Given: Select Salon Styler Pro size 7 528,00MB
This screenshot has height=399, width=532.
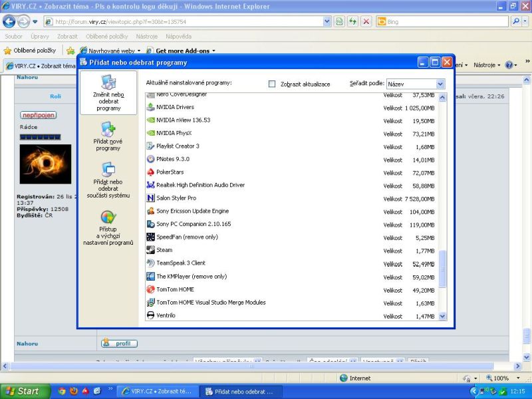Looking at the screenshot, I should [x=420, y=199].
